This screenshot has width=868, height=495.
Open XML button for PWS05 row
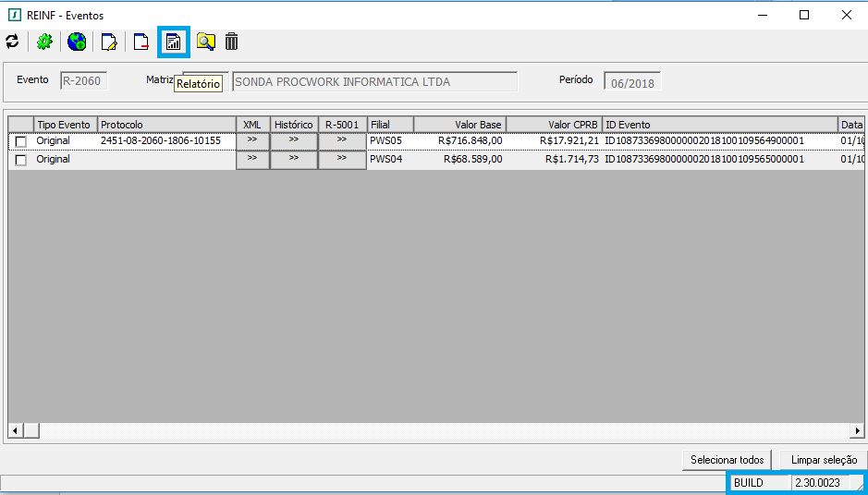tap(252, 140)
